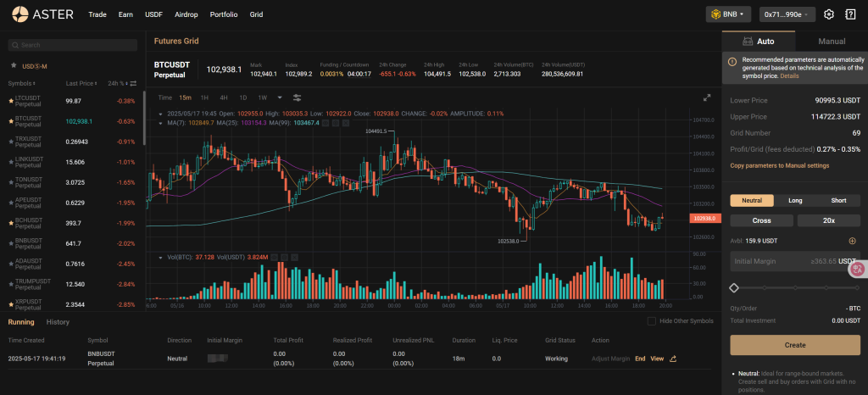
Task: Go to the USDF page
Action: [154, 14]
